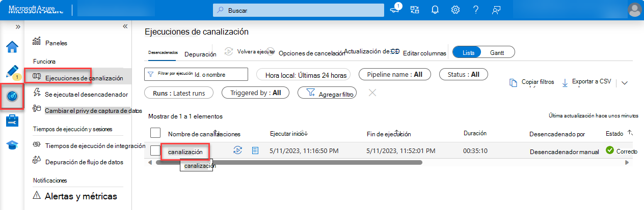Open the canalización pipeline run link
Viewport: 644px width, 210px height.
(185, 152)
